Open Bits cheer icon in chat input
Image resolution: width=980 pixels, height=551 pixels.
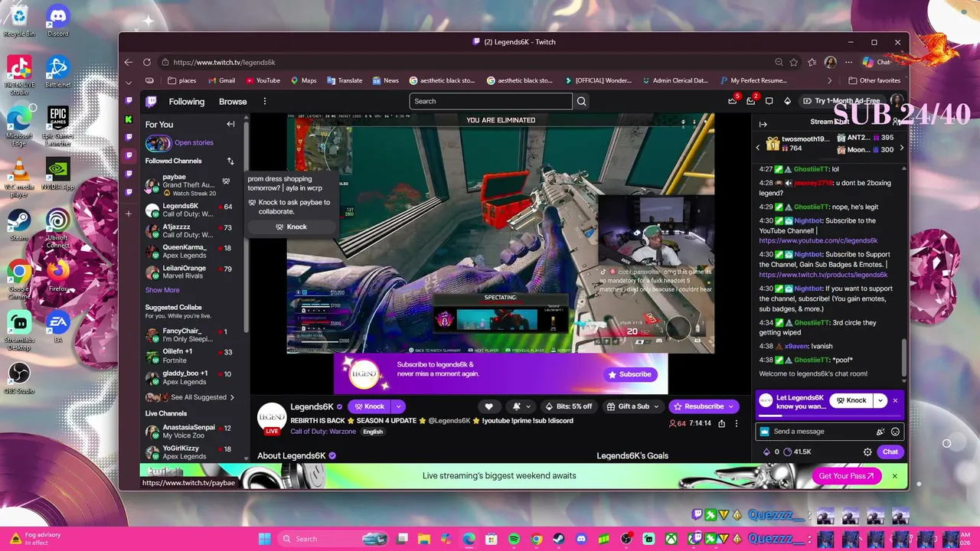[x=880, y=432]
